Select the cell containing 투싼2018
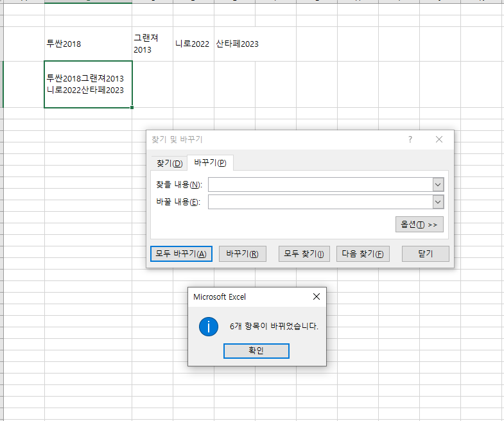Image resolution: width=504 pixels, height=421 pixels. point(88,44)
